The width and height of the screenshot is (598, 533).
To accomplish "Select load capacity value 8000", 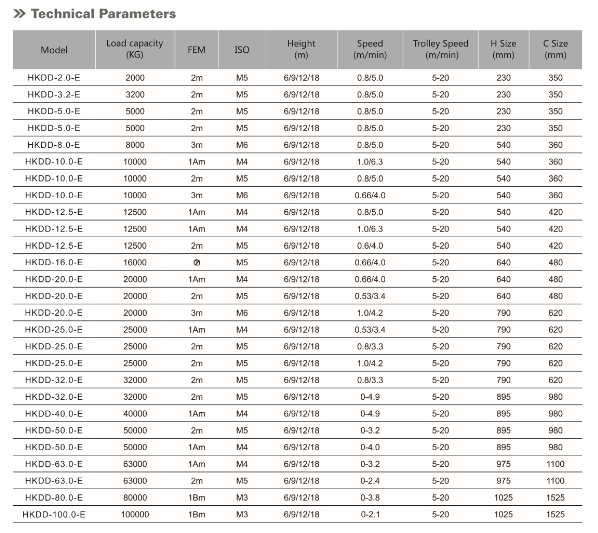I will [x=135, y=145].
